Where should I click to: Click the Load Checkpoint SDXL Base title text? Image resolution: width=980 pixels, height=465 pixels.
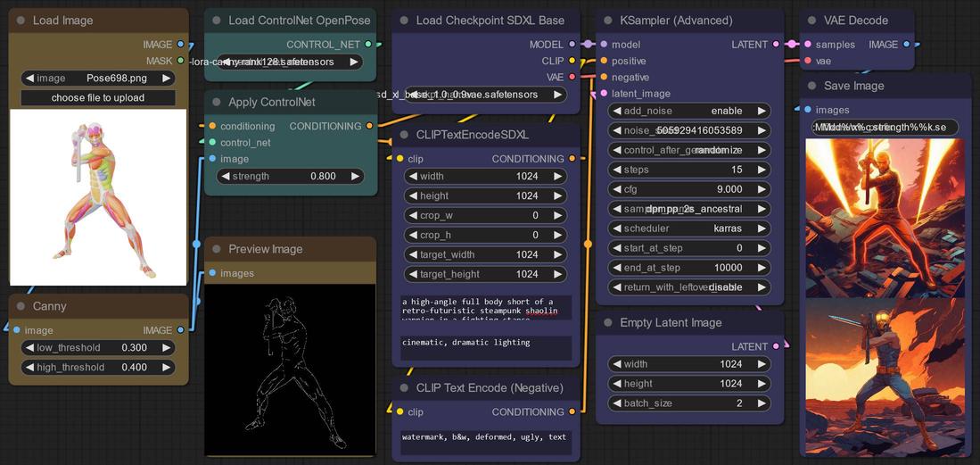coord(490,21)
